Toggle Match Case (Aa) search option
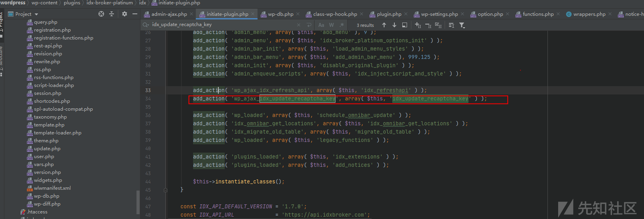The width and height of the screenshot is (644, 219). click(321, 25)
